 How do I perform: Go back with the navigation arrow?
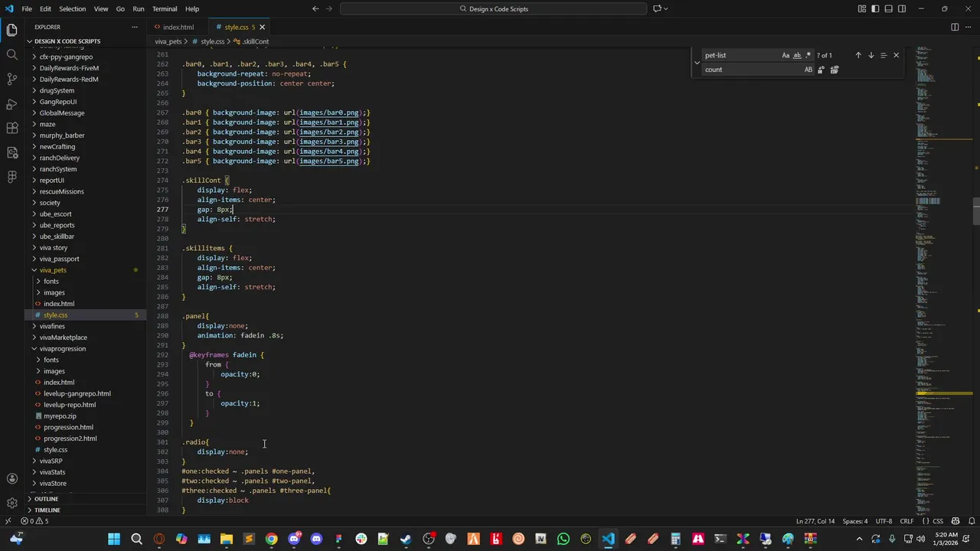[315, 8]
